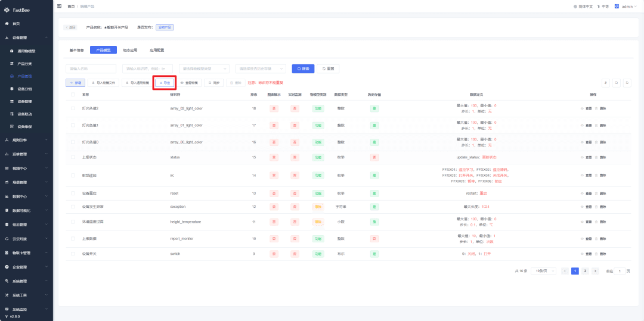Viewport: 644px width, 321px height.
Task: Tick the checkbox for 灯光色值1 row
Action: (x=73, y=125)
